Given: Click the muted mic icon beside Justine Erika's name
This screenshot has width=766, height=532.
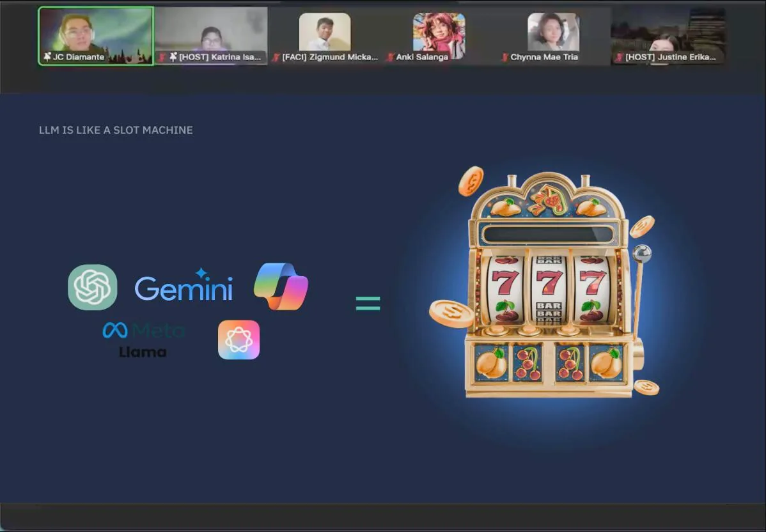Looking at the screenshot, I should pyautogui.click(x=620, y=57).
